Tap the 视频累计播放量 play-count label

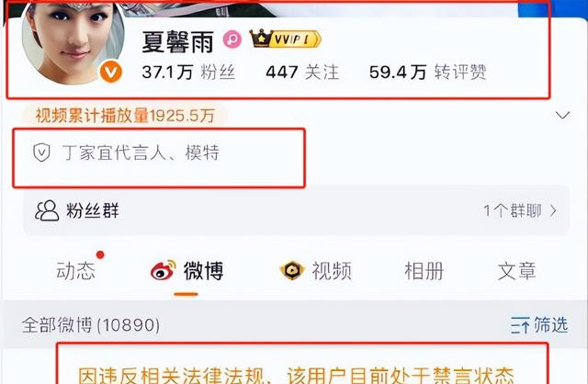click(x=125, y=115)
